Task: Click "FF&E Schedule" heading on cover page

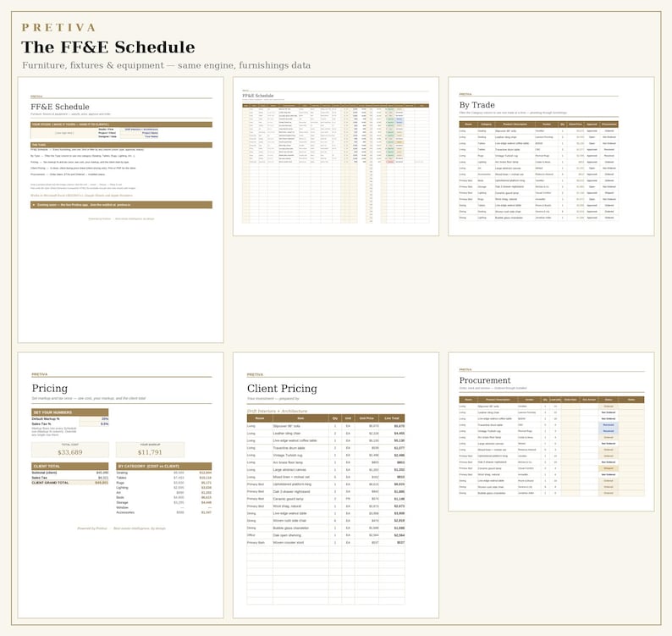Action: pos(60,107)
